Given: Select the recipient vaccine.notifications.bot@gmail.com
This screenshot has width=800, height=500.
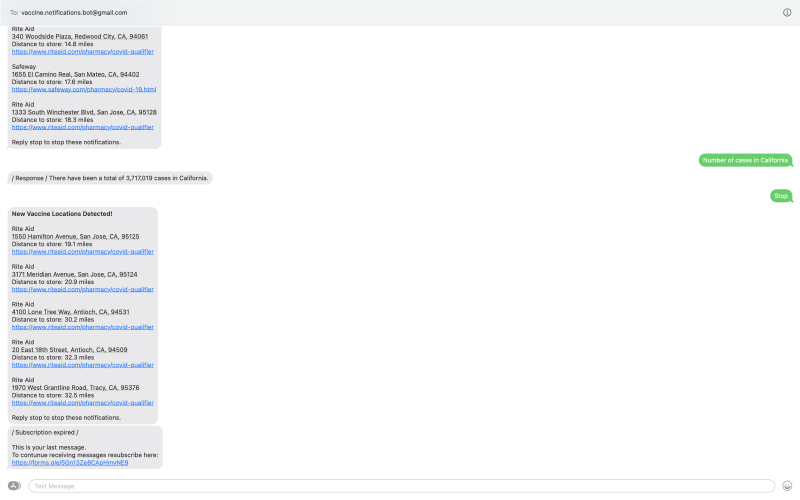Looking at the screenshot, I should pyautogui.click(x=74, y=13).
